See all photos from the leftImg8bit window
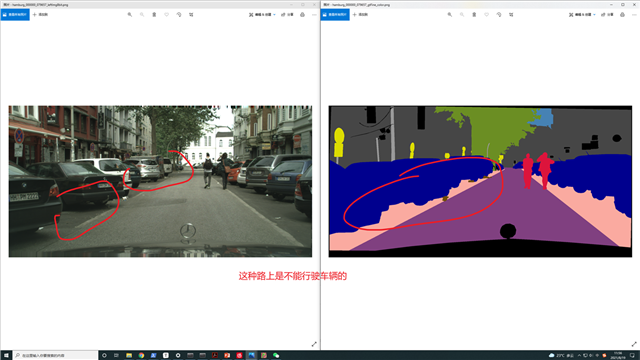640x360 pixels. click(15, 14)
